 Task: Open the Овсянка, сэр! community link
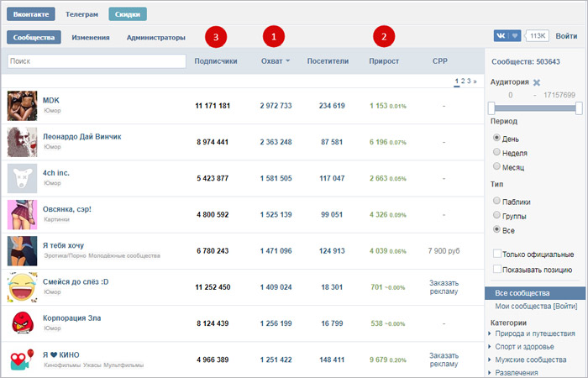coord(66,209)
